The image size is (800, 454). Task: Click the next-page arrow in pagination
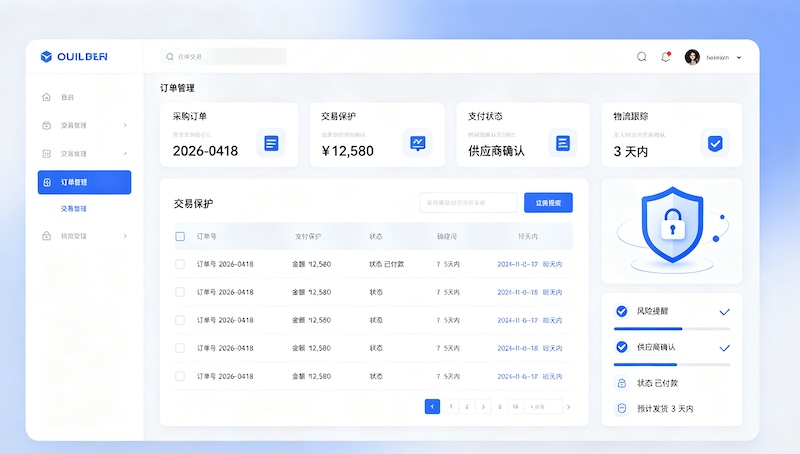pyautogui.click(x=568, y=407)
